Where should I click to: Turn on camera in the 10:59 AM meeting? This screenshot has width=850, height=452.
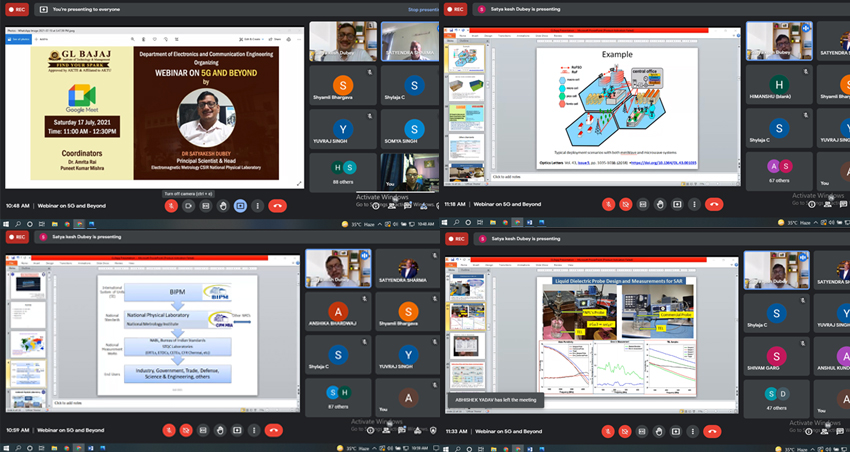[186, 430]
